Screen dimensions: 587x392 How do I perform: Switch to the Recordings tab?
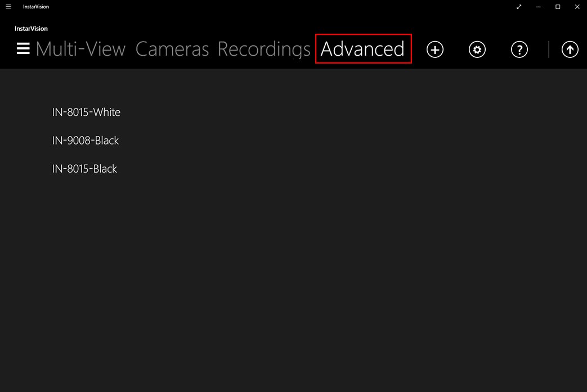(x=264, y=49)
